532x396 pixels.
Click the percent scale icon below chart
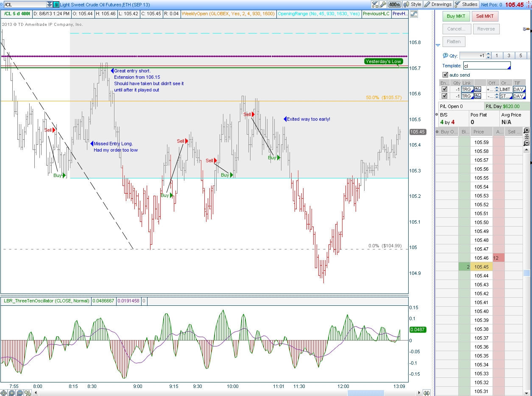pos(27,393)
